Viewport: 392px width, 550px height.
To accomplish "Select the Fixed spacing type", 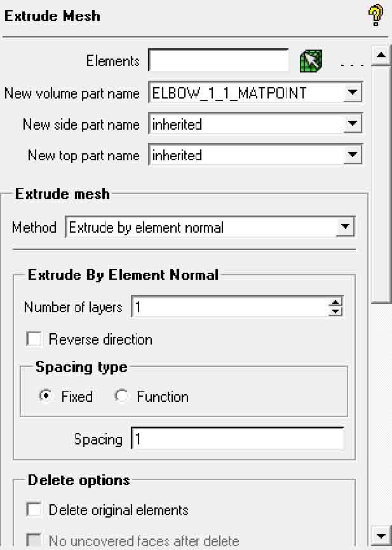I will (x=46, y=396).
